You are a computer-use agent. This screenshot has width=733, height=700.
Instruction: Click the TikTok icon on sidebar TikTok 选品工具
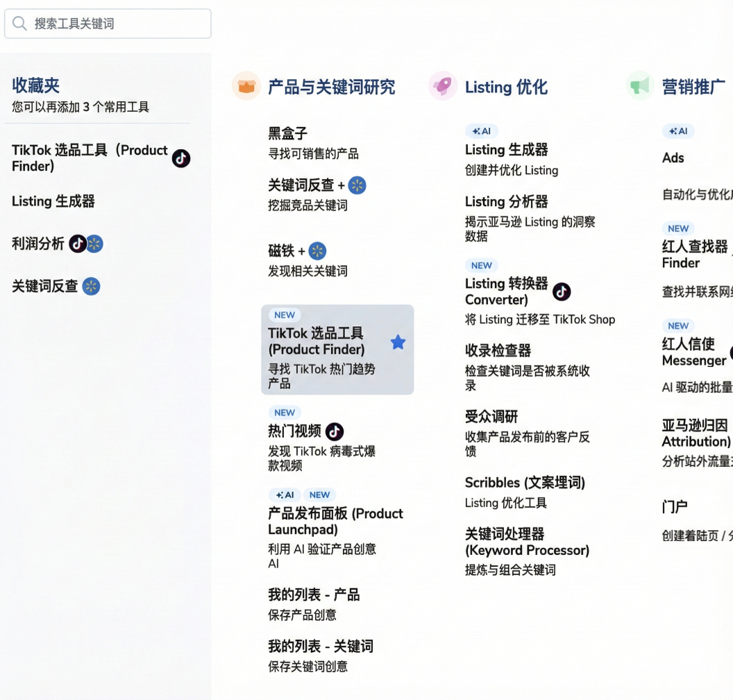coord(180,158)
